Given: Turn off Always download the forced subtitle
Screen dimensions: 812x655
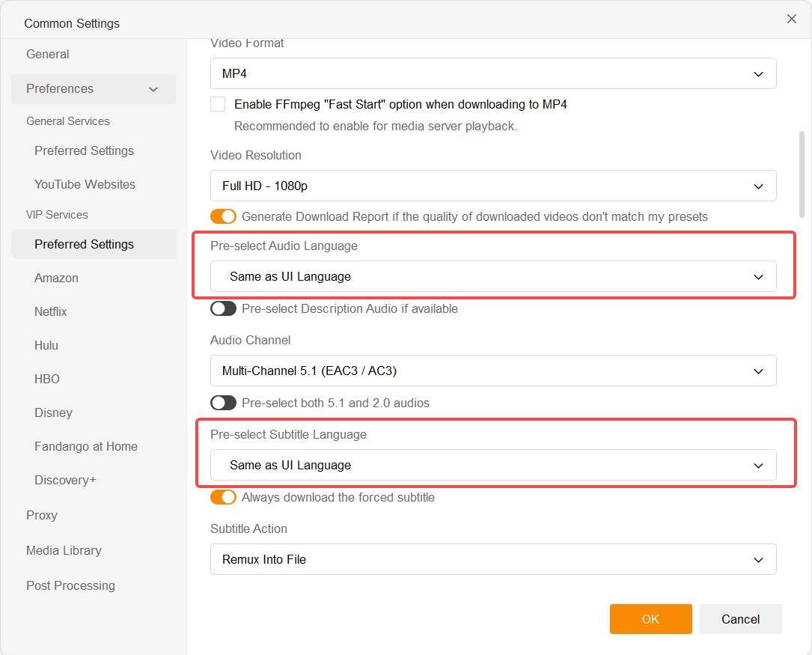Looking at the screenshot, I should [x=223, y=497].
